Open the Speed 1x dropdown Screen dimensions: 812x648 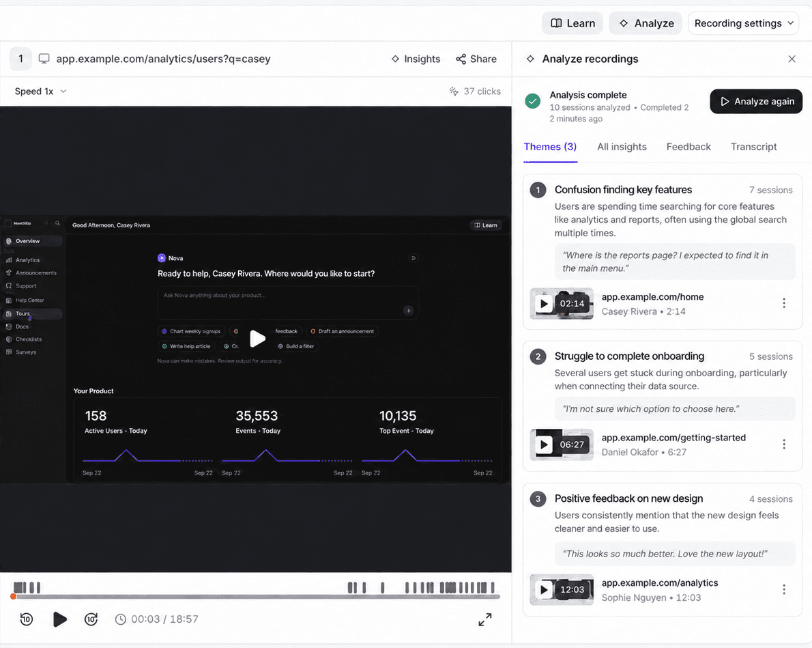[40, 91]
